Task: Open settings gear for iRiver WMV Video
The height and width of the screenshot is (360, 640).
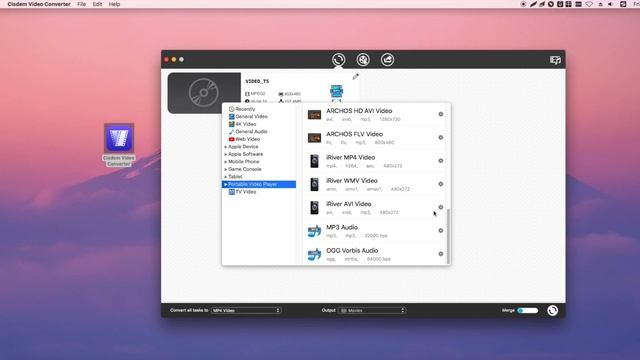Action: tap(440, 184)
